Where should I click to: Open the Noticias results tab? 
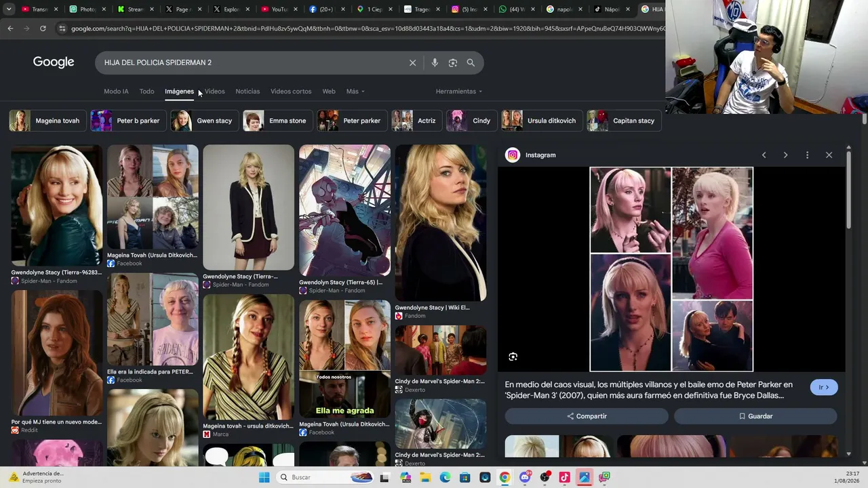(248, 91)
